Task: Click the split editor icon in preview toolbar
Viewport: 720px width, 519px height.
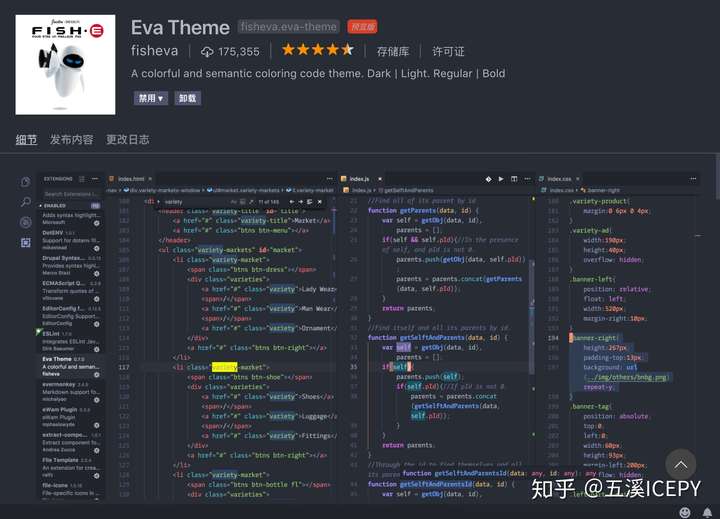Action: [x=514, y=179]
